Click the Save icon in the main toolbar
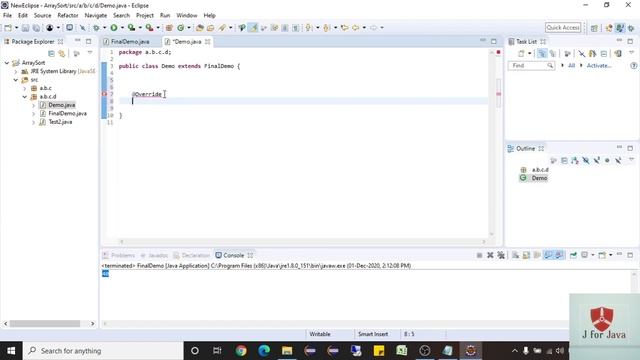The width and height of the screenshot is (640, 360). 25,28
